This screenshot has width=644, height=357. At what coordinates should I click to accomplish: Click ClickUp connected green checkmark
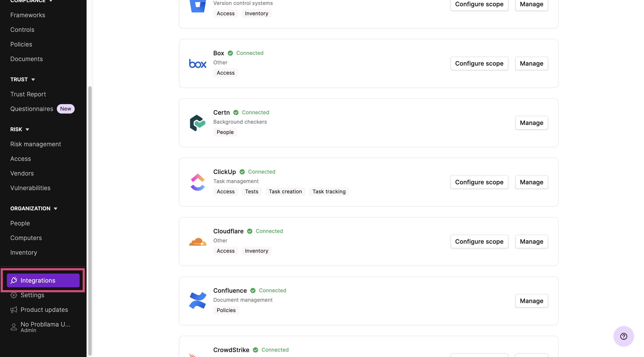242,172
